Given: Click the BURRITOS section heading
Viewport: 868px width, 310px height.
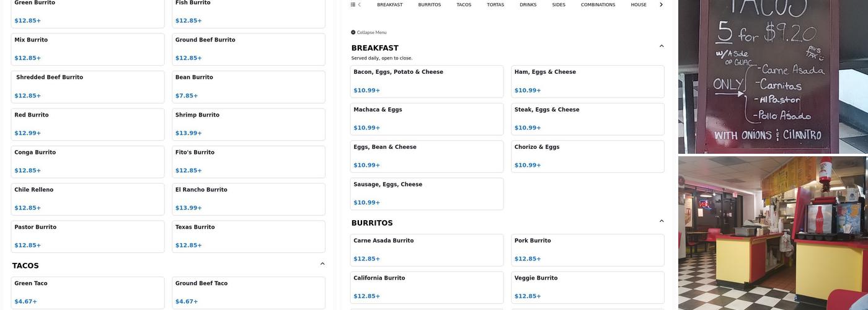Looking at the screenshot, I should click(x=372, y=223).
